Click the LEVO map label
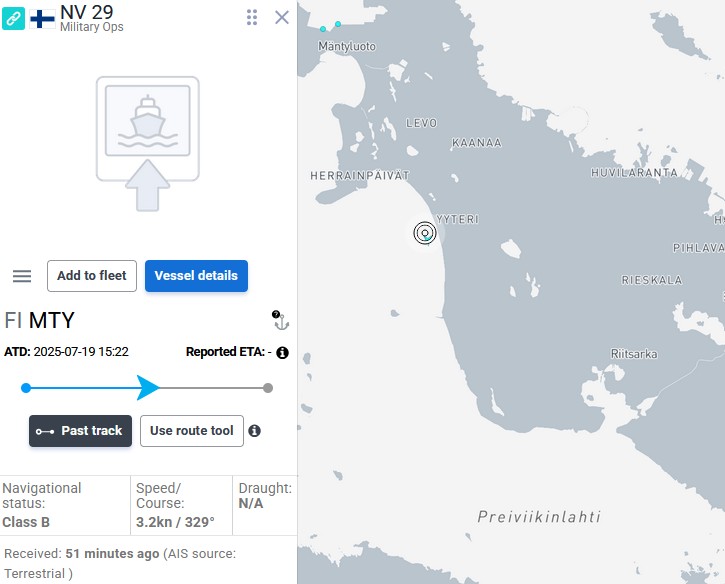Image resolution: width=725 pixels, height=584 pixels. [x=422, y=123]
